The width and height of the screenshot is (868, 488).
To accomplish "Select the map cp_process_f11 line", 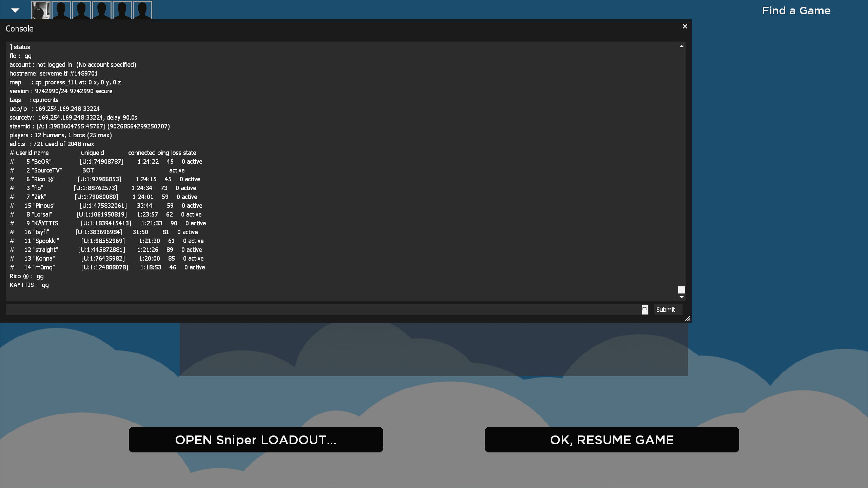I will [65, 82].
